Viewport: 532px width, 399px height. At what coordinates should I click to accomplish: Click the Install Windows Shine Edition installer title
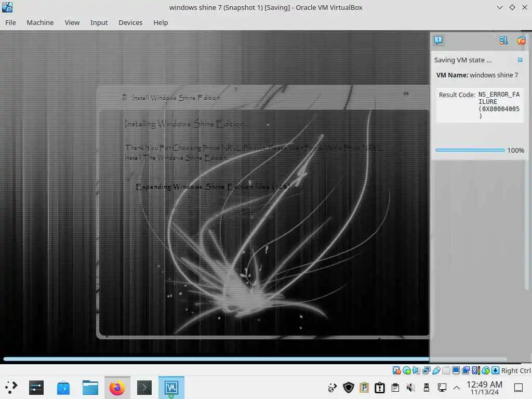(x=176, y=98)
